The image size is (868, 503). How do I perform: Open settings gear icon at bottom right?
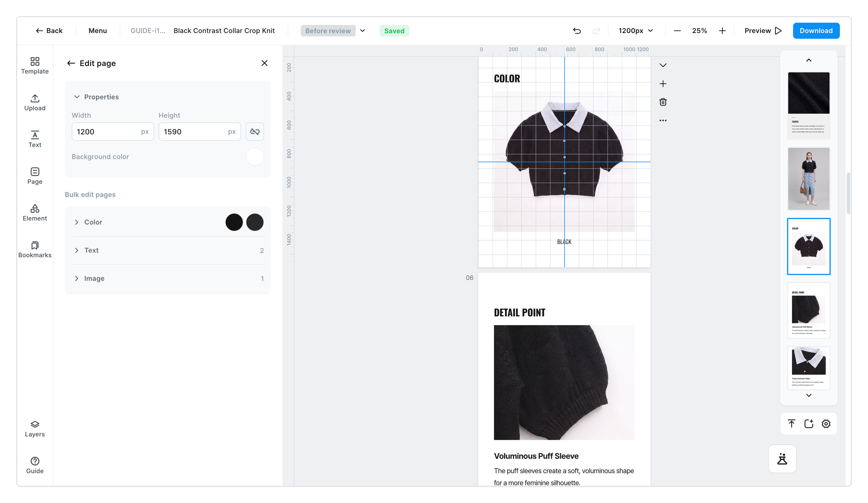pyautogui.click(x=826, y=424)
